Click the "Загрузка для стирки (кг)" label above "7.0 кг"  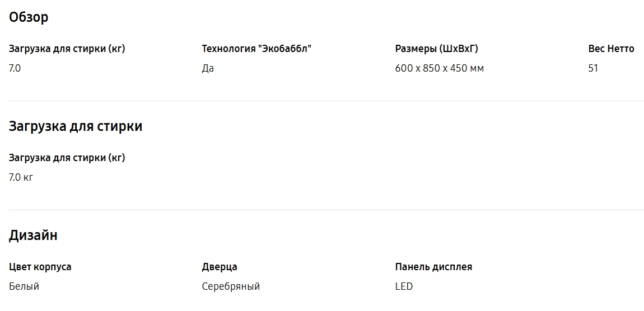pos(67,158)
